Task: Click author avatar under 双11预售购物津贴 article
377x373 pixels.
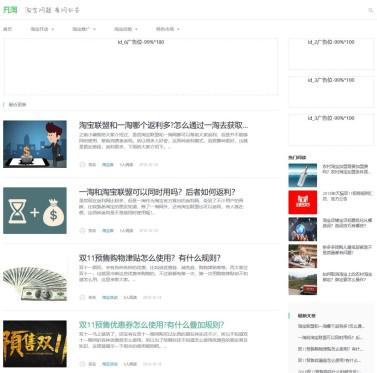Action: coord(82,297)
